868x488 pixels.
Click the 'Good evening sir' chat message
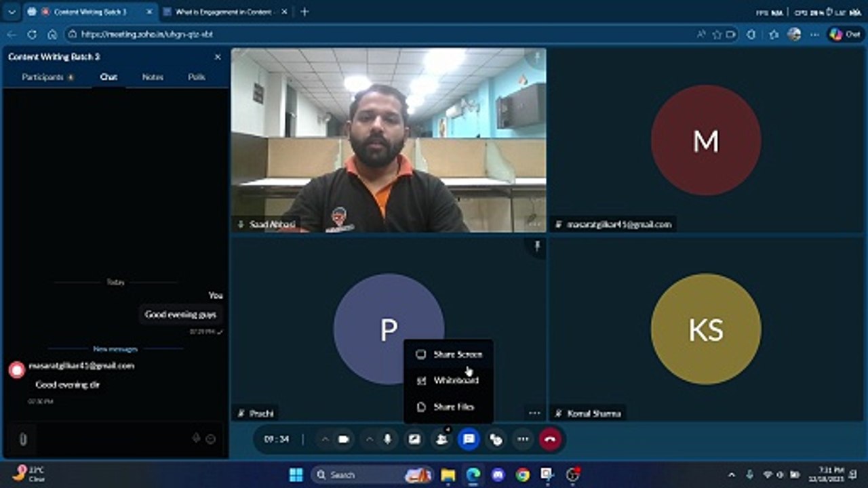[x=68, y=385]
